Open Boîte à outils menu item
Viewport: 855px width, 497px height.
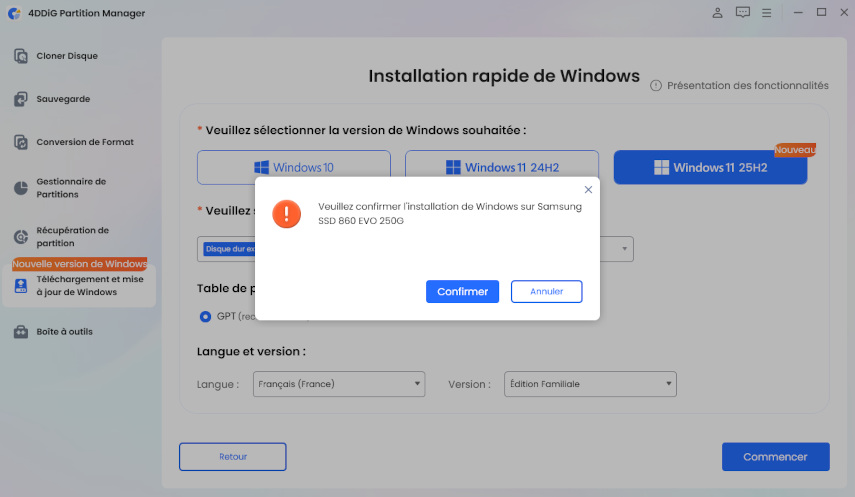coord(64,332)
